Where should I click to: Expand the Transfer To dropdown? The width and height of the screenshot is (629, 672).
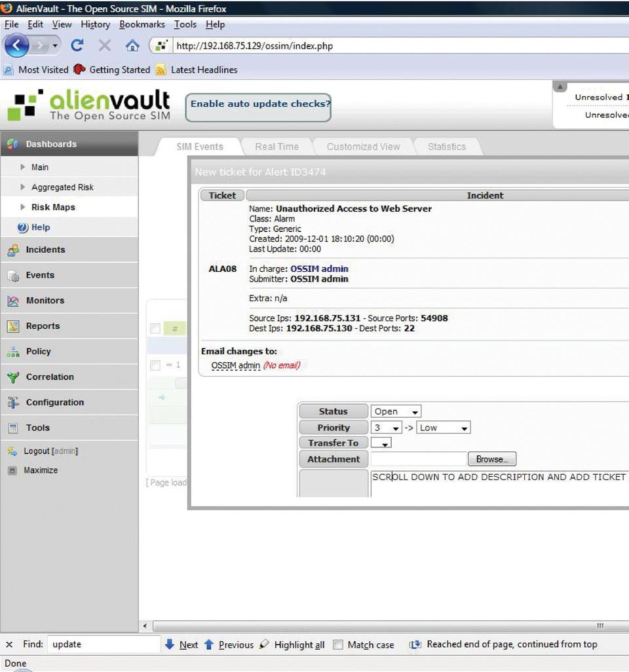point(381,443)
